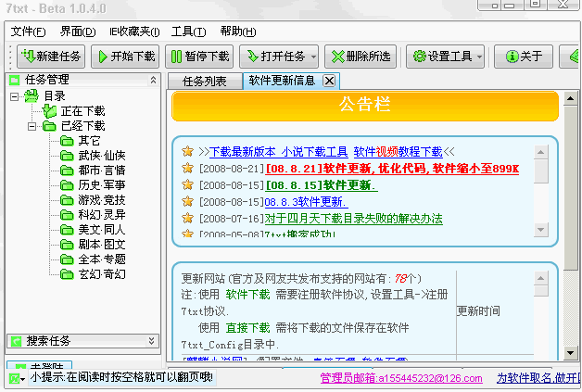Open dropdown arrow beside 设置工具
582x392 pixels.
point(479,57)
